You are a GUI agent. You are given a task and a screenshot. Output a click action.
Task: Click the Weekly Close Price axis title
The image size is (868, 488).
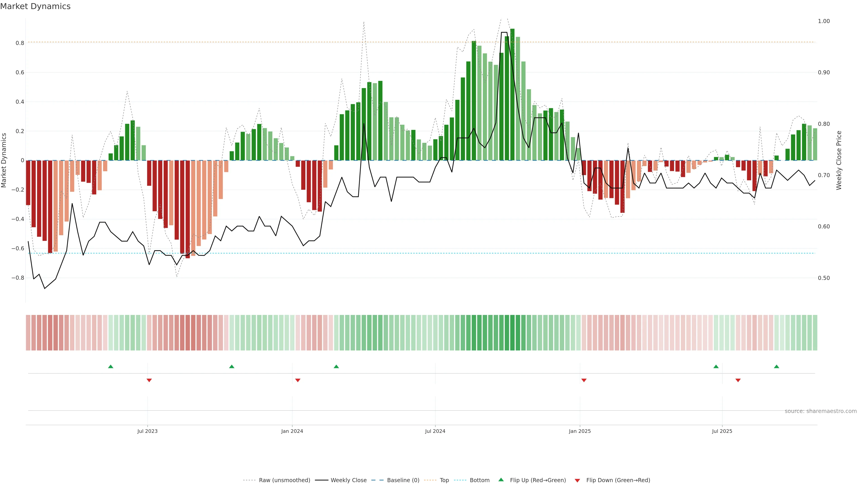tap(839, 160)
